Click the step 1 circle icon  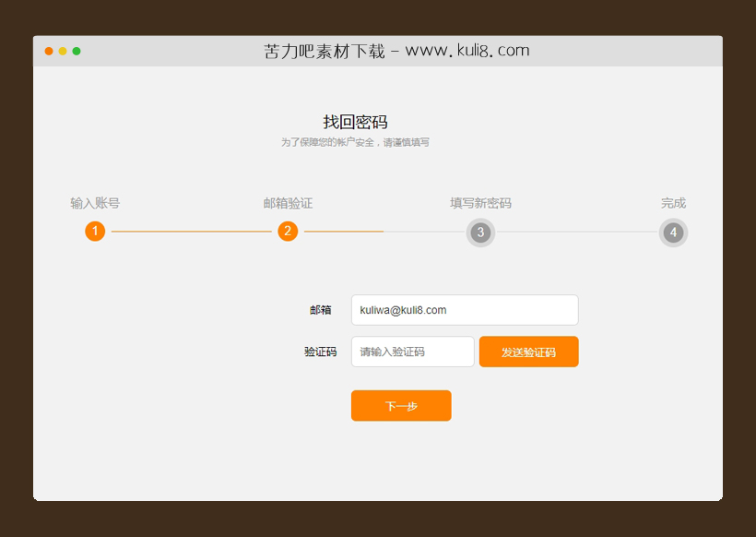[95, 232]
